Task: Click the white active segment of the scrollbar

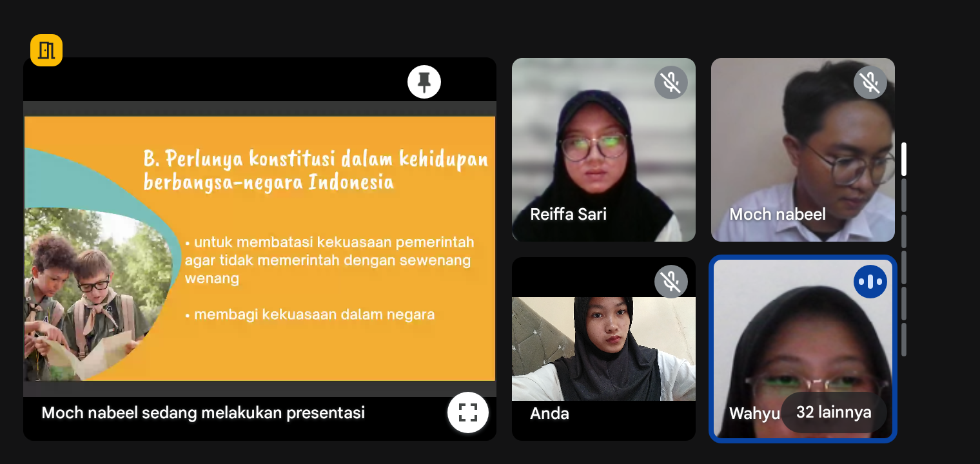Action: pyautogui.click(x=904, y=159)
